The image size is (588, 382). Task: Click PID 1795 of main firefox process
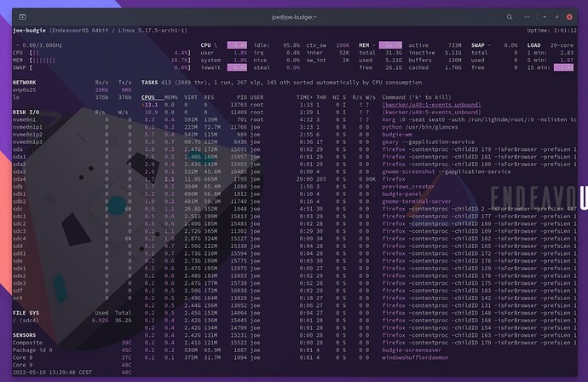(240, 179)
